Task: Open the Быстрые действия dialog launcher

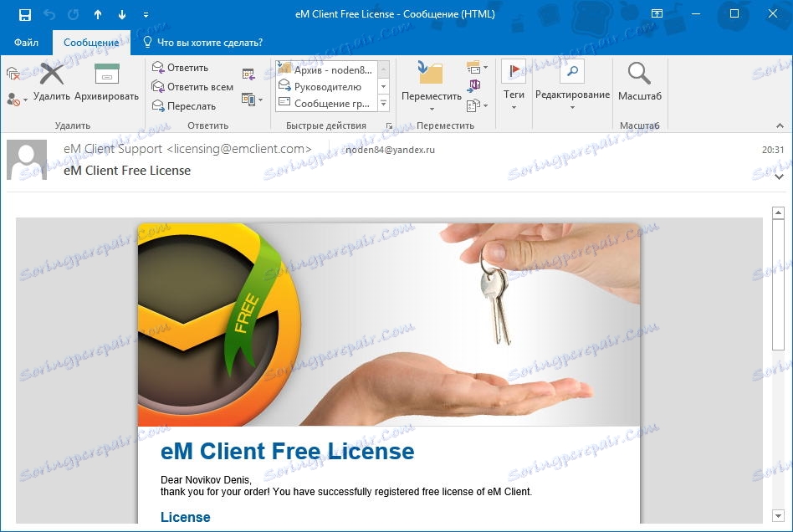Action: tap(389, 125)
